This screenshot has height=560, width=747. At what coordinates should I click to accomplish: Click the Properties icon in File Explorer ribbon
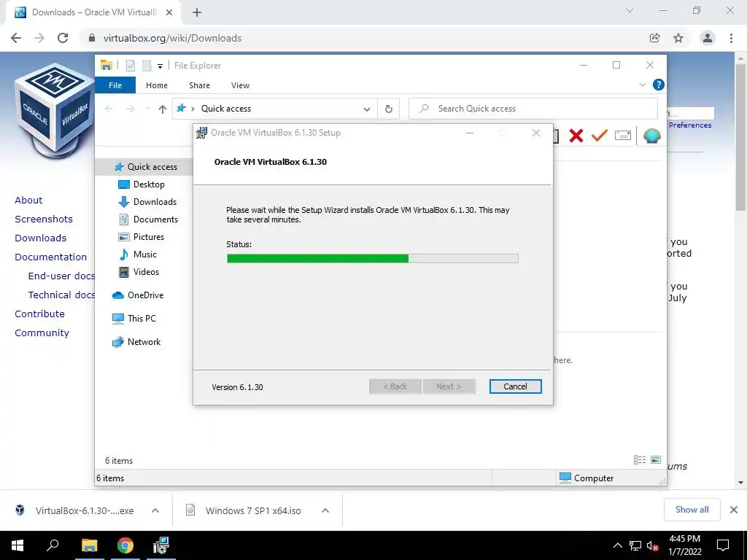(623, 136)
